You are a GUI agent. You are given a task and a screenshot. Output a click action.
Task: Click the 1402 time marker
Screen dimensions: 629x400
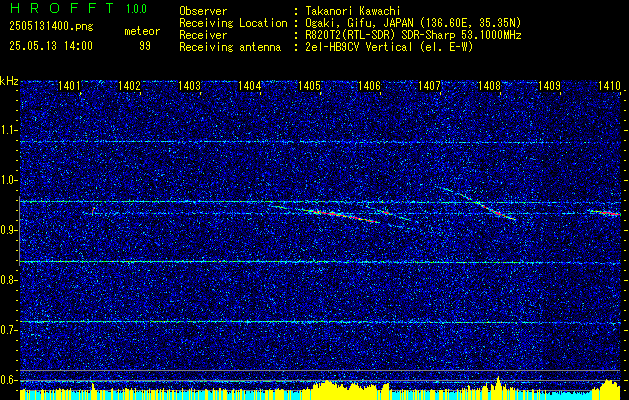coord(129,85)
